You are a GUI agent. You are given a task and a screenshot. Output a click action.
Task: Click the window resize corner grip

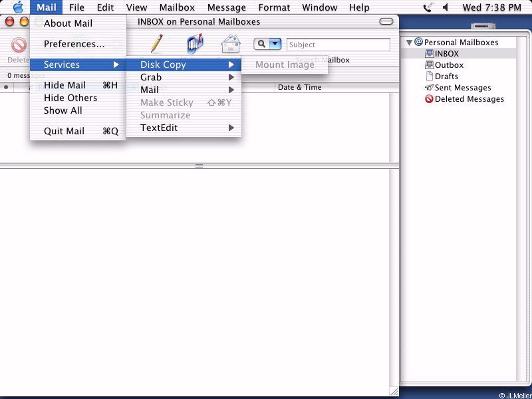pyautogui.click(x=394, y=392)
